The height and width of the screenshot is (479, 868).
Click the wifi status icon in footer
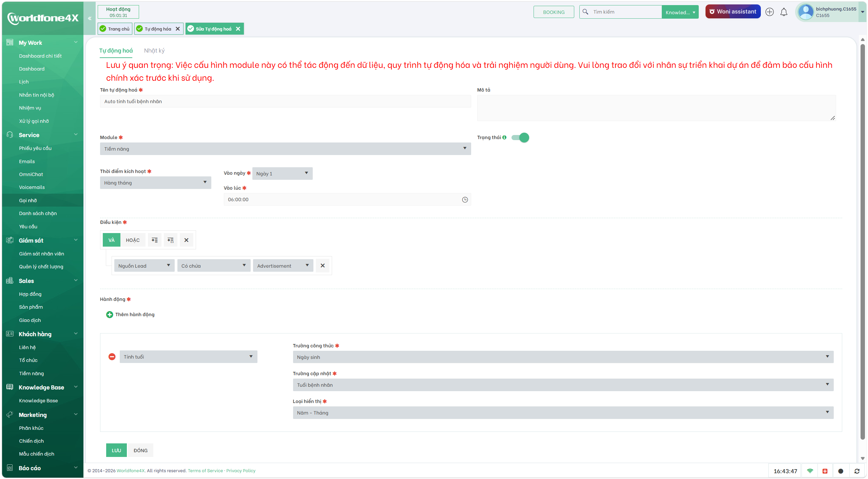point(810,471)
